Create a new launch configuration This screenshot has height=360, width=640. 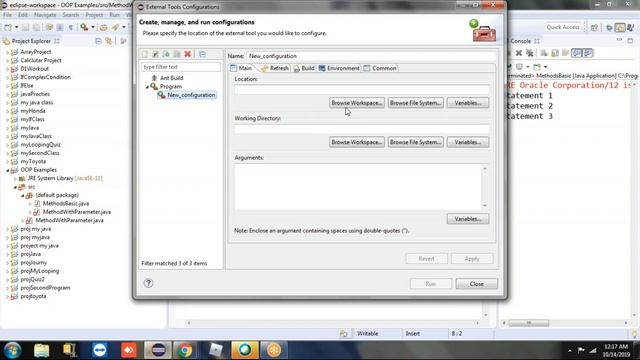click(x=145, y=54)
